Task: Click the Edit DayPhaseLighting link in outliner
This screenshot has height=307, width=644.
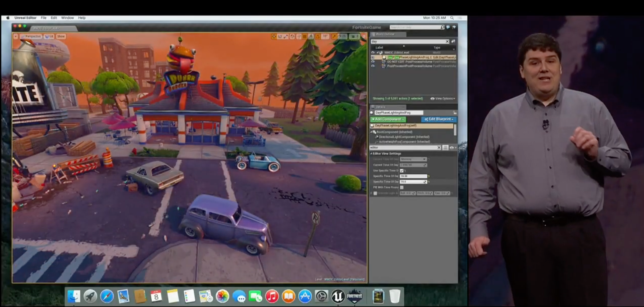Action: tap(445, 57)
